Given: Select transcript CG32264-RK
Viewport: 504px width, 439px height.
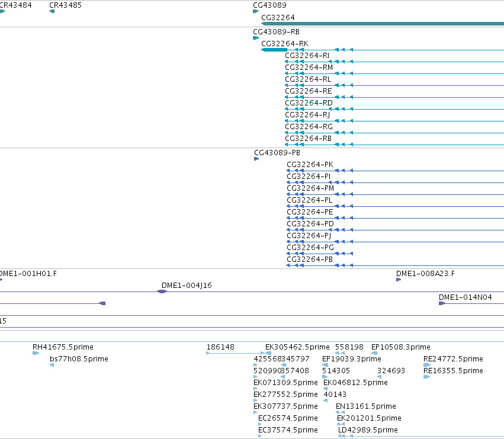Looking at the screenshot, I should pos(285,44).
